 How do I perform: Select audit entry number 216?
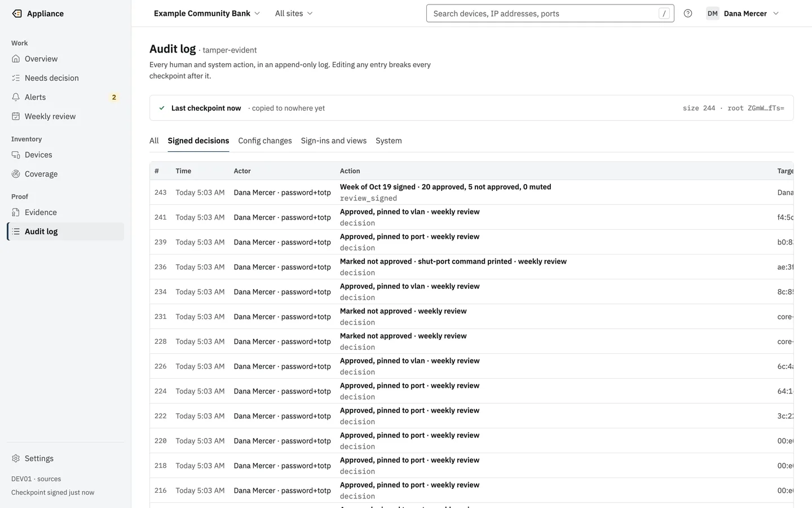(471, 491)
